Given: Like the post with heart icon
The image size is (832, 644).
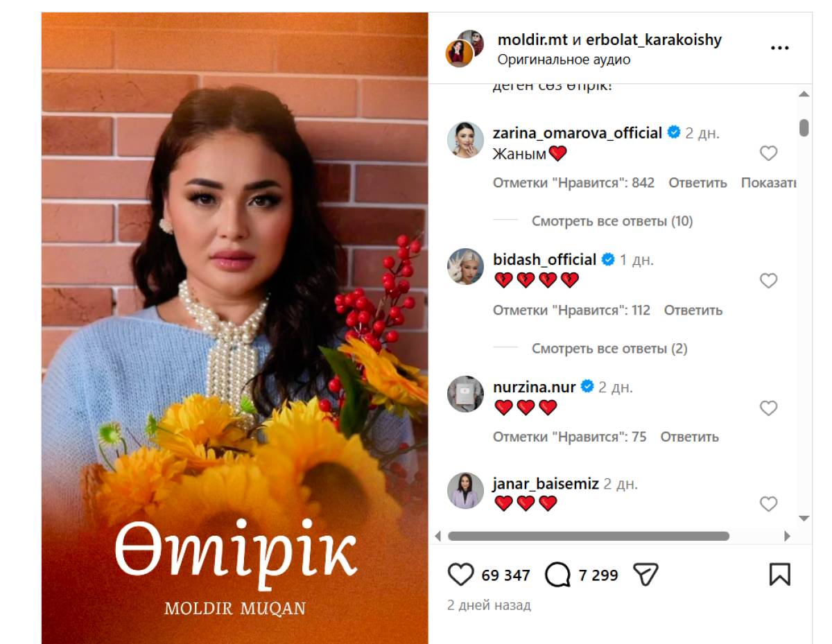Looking at the screenshot, I should point(460,575).
